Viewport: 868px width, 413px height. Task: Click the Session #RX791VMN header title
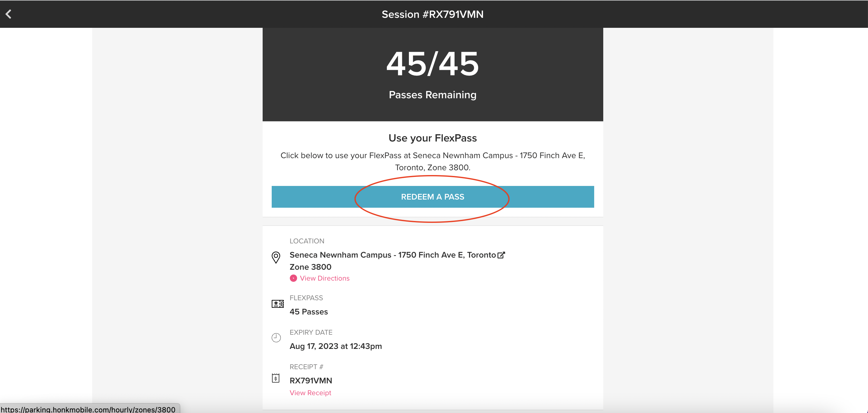[x=432, y=14]
